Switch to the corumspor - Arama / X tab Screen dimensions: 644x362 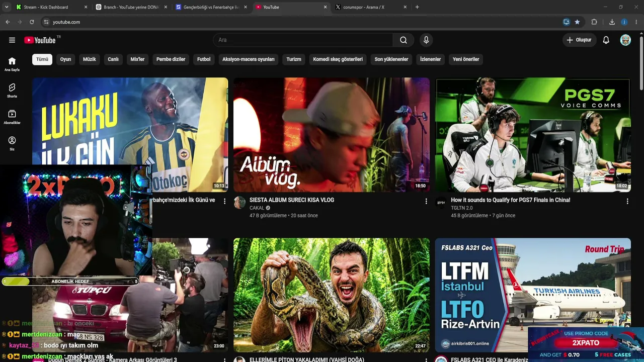pos(370,7)
